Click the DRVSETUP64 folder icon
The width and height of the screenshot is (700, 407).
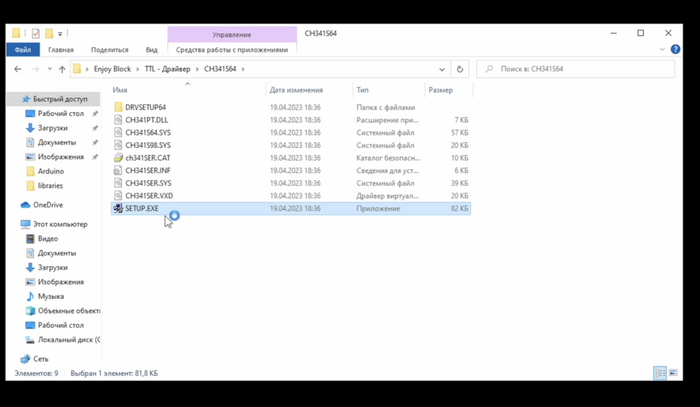(118, 106)
